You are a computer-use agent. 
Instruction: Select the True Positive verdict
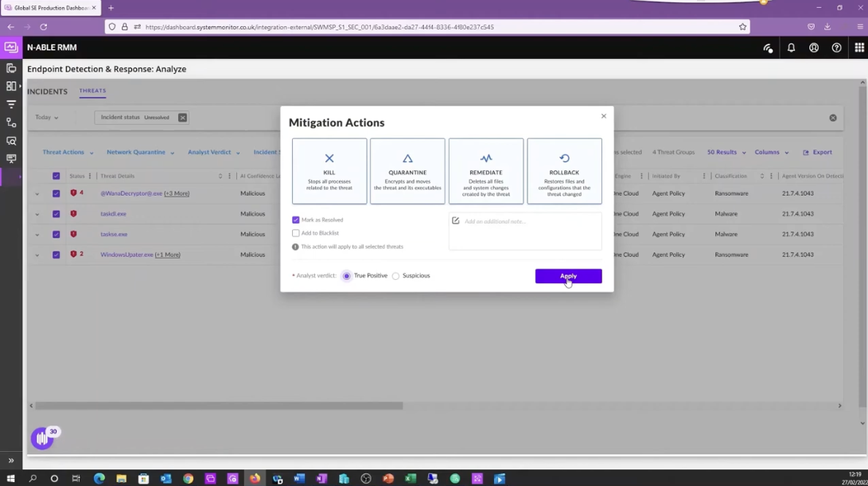347,276
